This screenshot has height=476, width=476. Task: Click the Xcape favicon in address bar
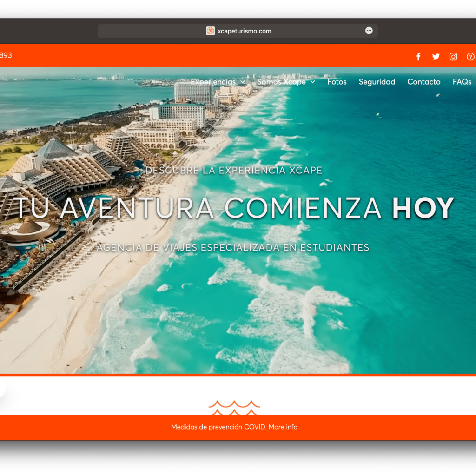click(211, 31)
